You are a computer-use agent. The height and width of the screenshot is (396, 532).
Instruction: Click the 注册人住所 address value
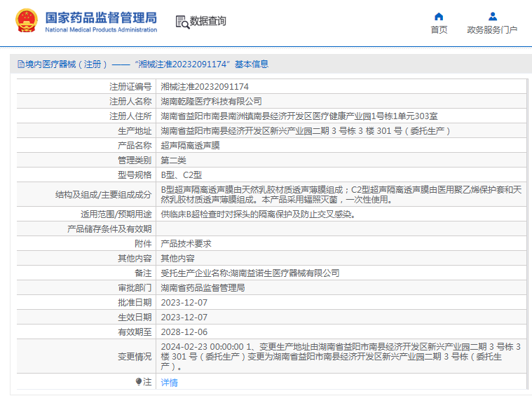pos(299,116)
